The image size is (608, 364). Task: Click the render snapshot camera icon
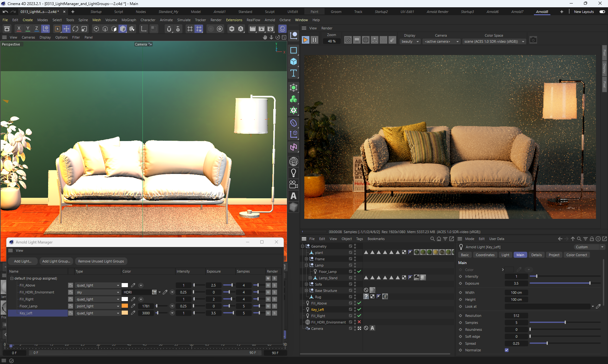pyautogui.click(x=533, y=40)
